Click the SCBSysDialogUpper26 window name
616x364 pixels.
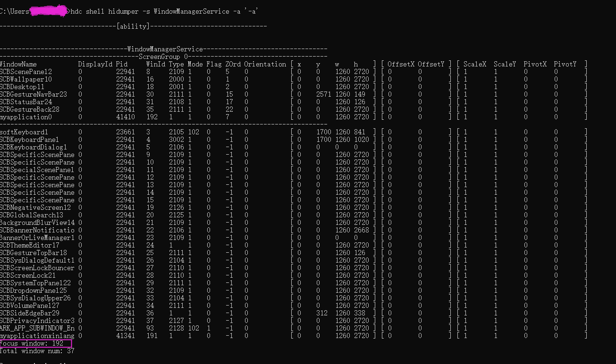pyautogui.click(x=35, y=298)
